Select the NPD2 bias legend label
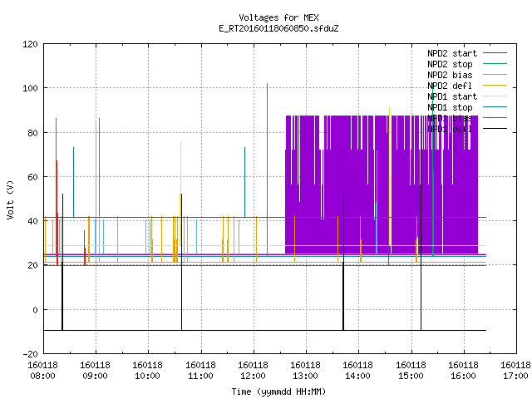The width and height of the screenshot is (532, 399). click(x=450, y=75)
